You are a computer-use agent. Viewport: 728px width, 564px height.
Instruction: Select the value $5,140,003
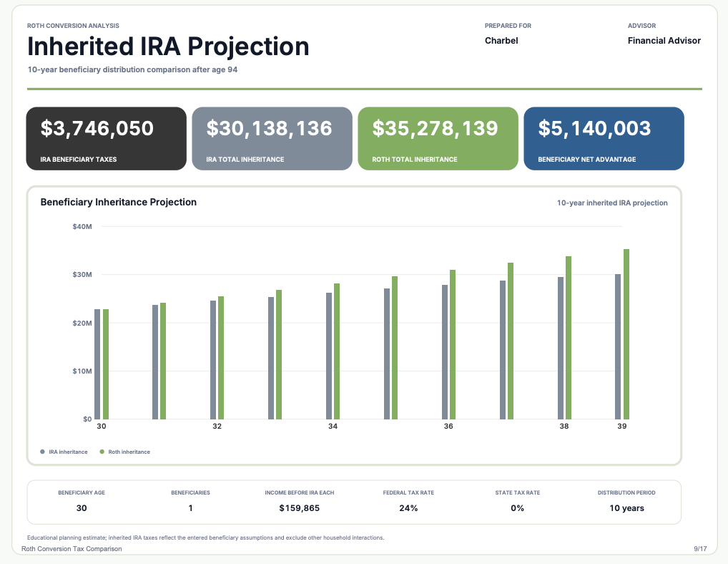point(594,128)
